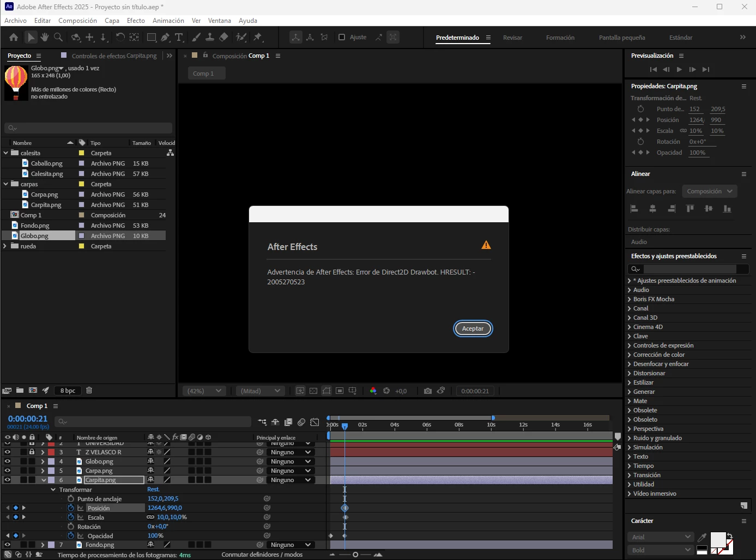Align layers to the left edge
The width and height of the screenshot is (756, 560).
pos(634,209)
